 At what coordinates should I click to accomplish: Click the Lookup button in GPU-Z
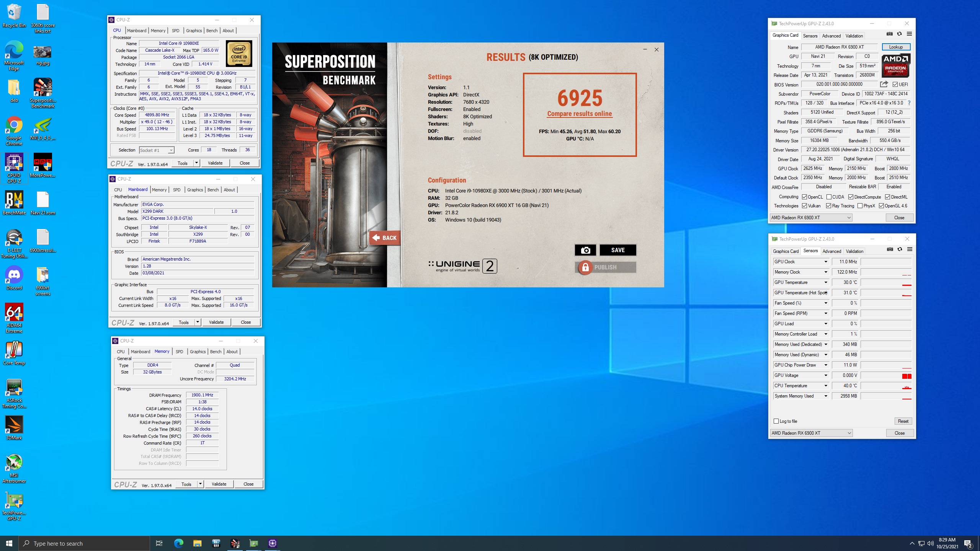896,47
